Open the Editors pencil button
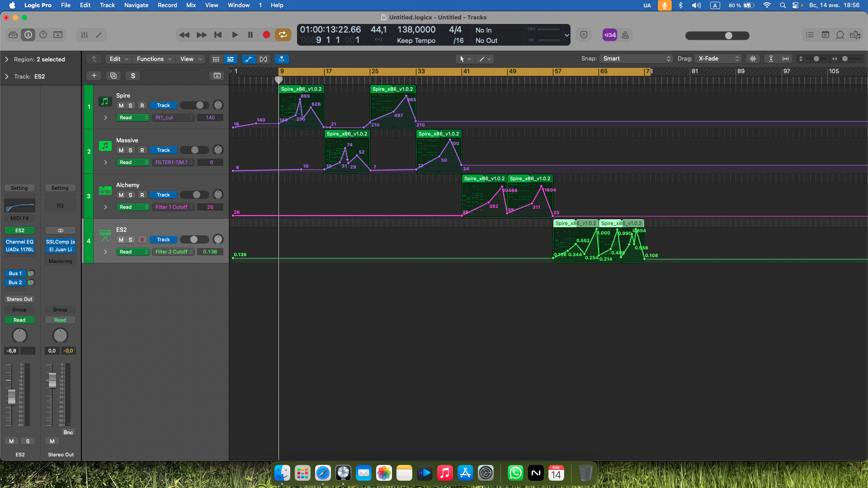The image size is (868, 488). click(99, 35)
